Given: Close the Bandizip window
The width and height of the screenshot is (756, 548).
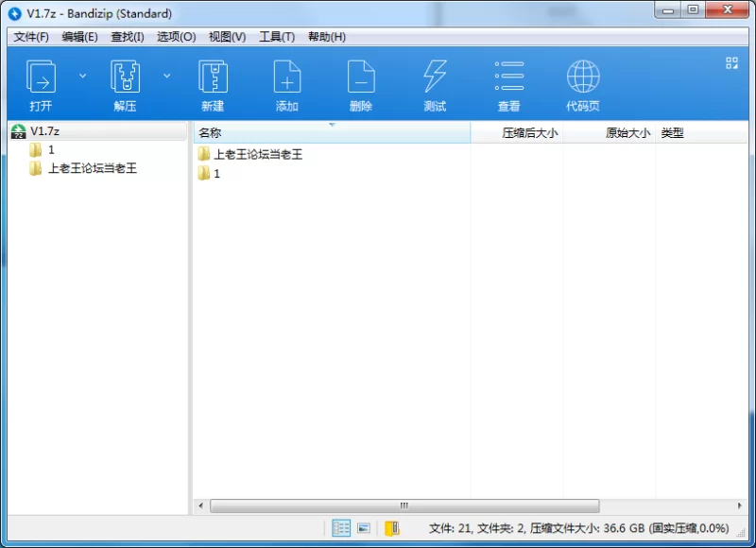Looking at the screenshot, I should pos(728,10).
